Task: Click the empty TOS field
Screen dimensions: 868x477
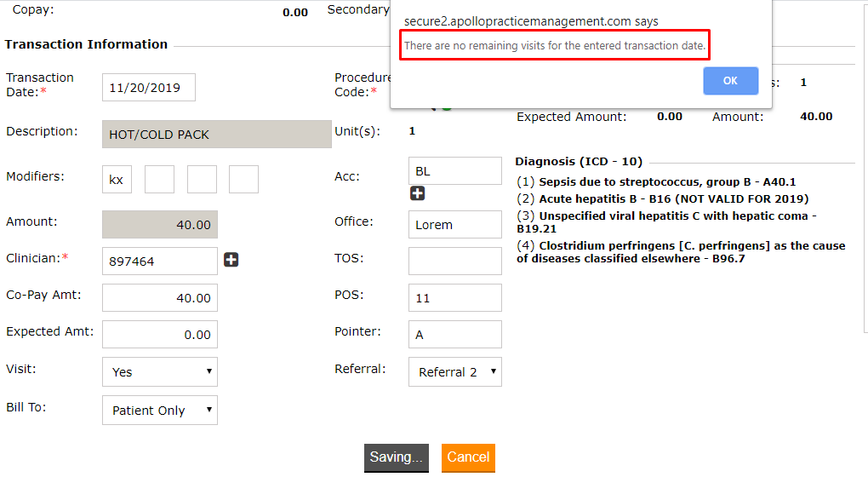Action: [x=454, y=261]
